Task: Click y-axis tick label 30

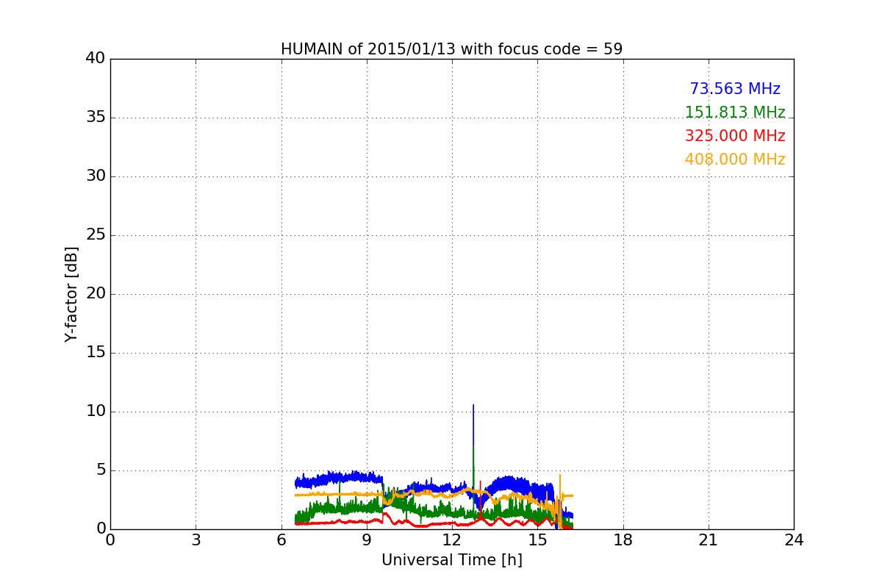Action: [x=96, y=176]
